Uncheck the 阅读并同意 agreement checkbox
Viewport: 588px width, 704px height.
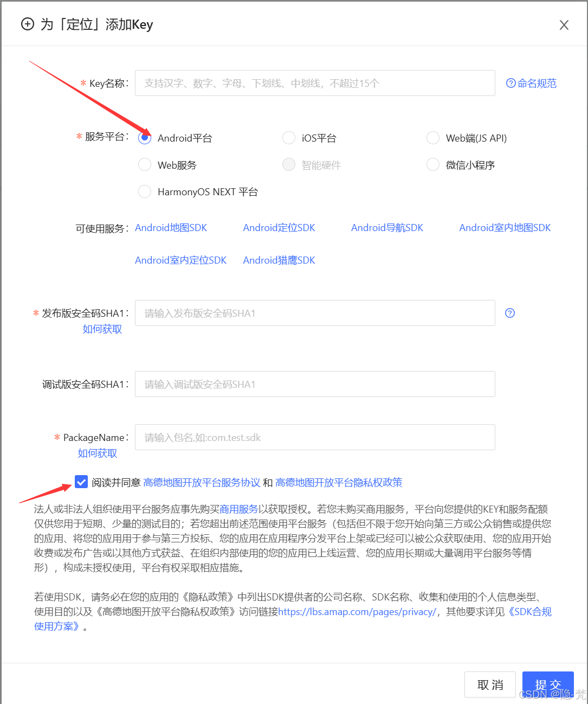[81, 482]
